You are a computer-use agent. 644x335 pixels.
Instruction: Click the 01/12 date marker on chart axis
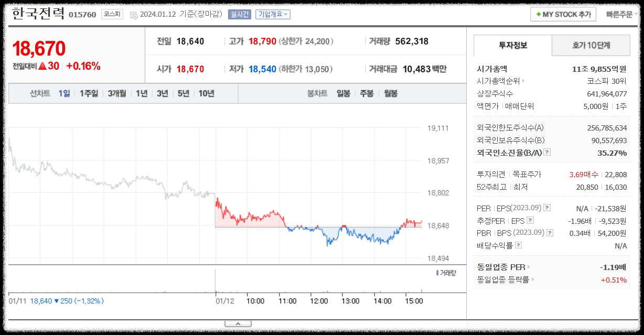224,301
